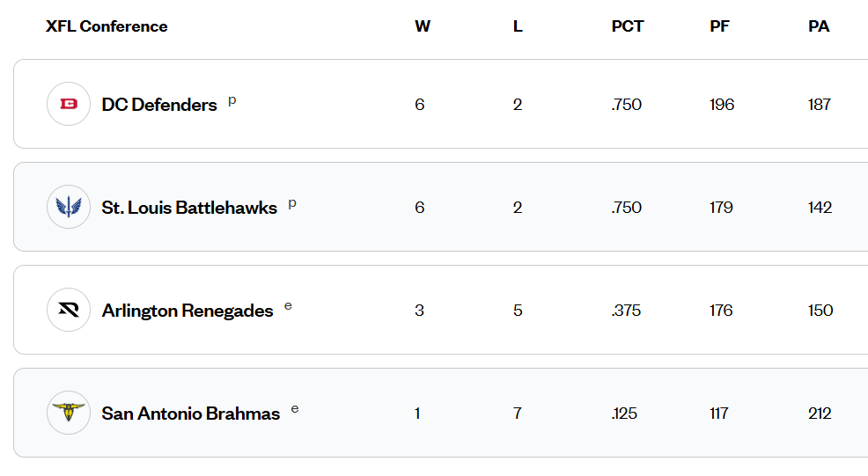The height and width of the screenshot is (476, 868).
Task: Open the St. Louis Battlehawks team page
Action: 189,208
